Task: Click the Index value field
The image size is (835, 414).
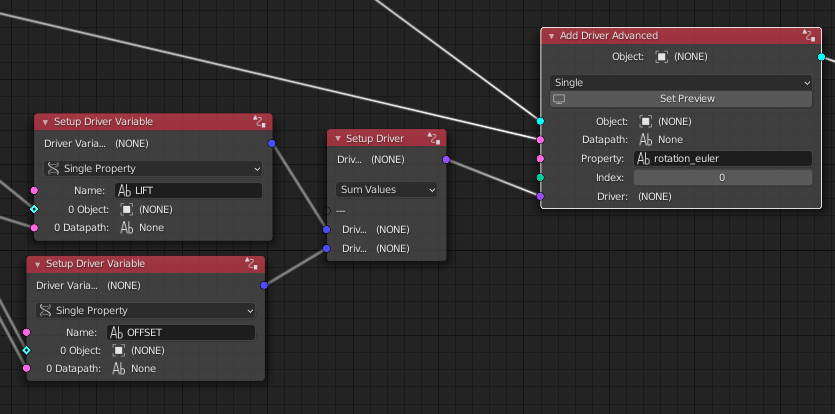Action: 723,177
